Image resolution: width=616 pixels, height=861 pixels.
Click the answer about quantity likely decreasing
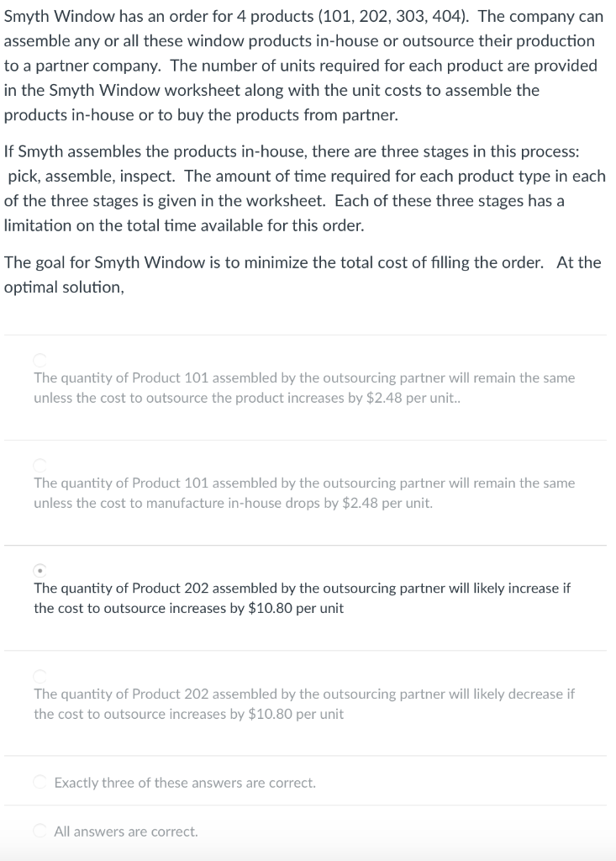click(304, 704)
